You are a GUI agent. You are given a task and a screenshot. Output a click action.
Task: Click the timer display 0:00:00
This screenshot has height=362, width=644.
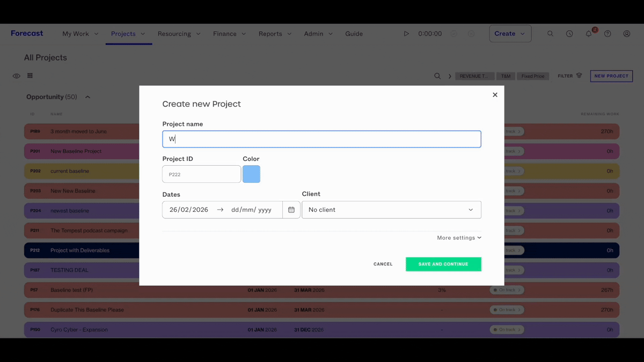click(430, 34)
